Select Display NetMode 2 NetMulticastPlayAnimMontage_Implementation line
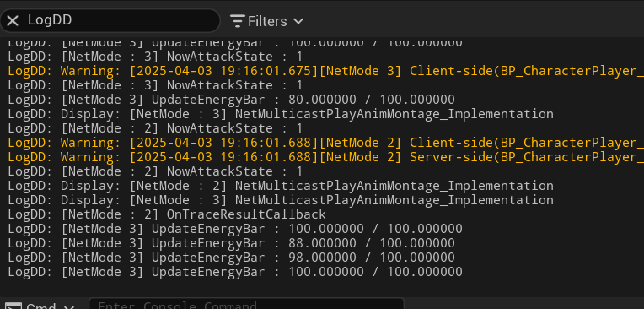This screenshot has height=309, width=644. (281, 186)
